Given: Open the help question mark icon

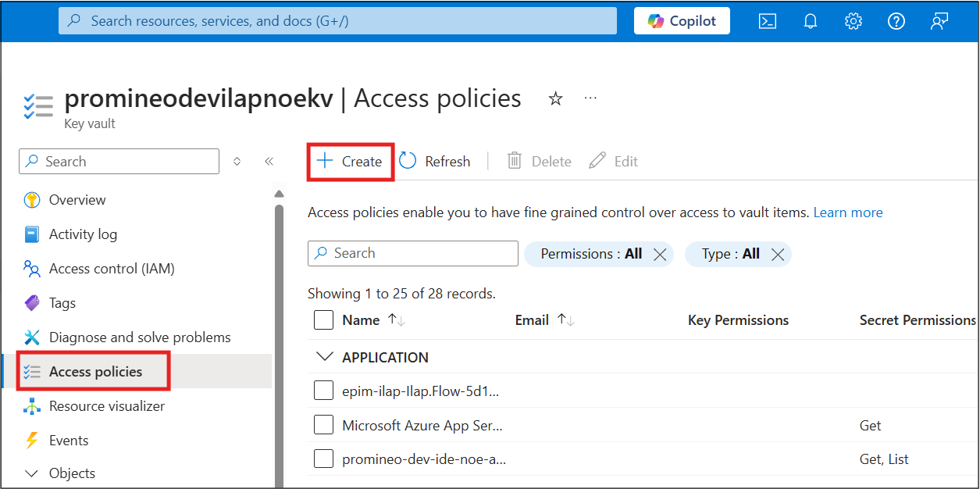Looking at the screenshot, I should pos(896,21).
